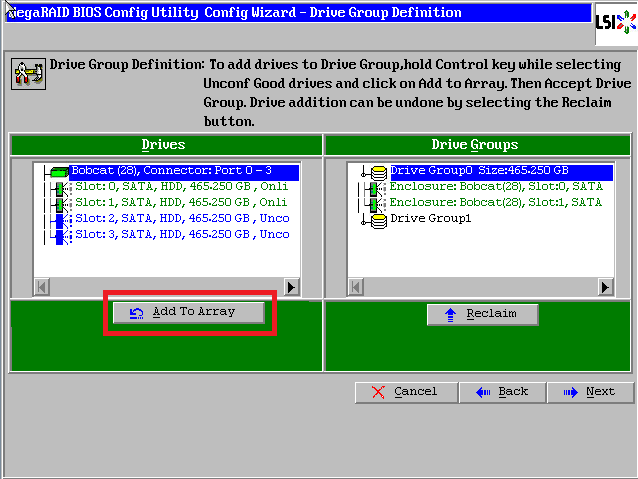Proceed with the Next button

[x=590, y=392]
